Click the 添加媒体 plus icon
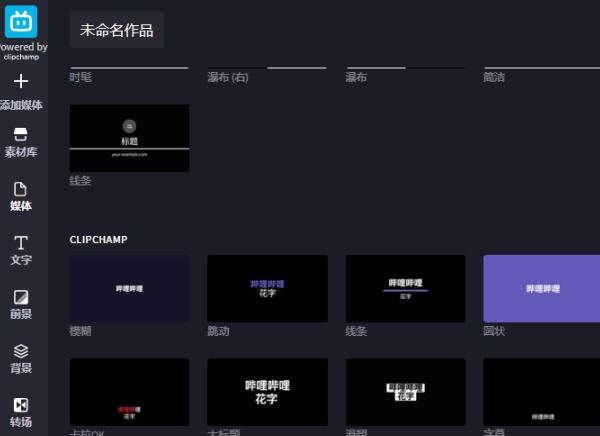The width and height of the screenshot is (600, 436). click(21, 82)
